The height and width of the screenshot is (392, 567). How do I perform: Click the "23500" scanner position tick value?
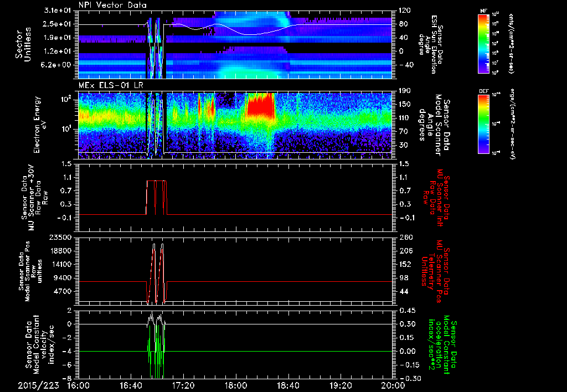click(60, 238)
